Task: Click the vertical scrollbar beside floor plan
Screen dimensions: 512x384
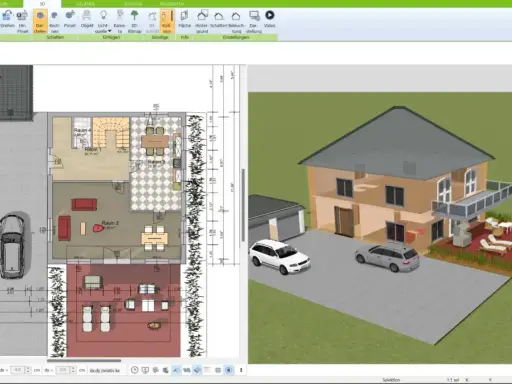Action: point(243,205)
